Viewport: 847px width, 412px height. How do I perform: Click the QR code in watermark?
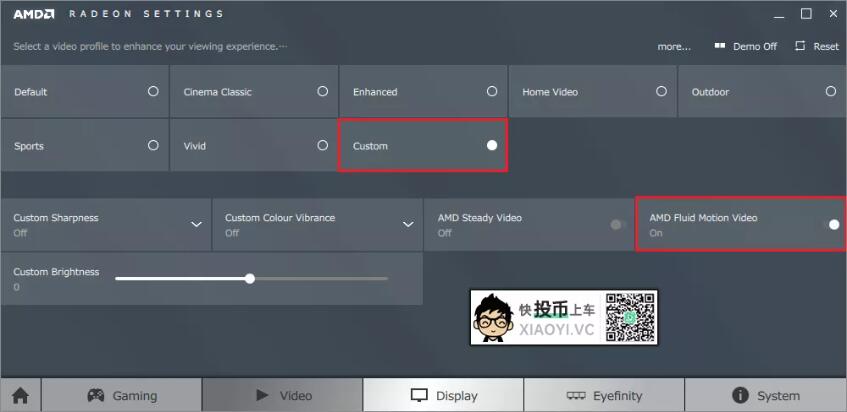[x=629, y=317]
